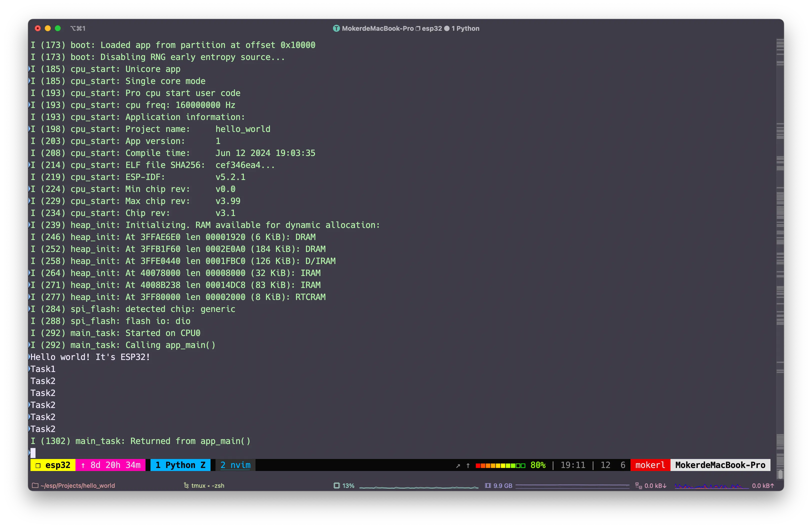Click the 19:11 clock in the tmux status
This screenshot has width=812, height=528.
point(573,465)
